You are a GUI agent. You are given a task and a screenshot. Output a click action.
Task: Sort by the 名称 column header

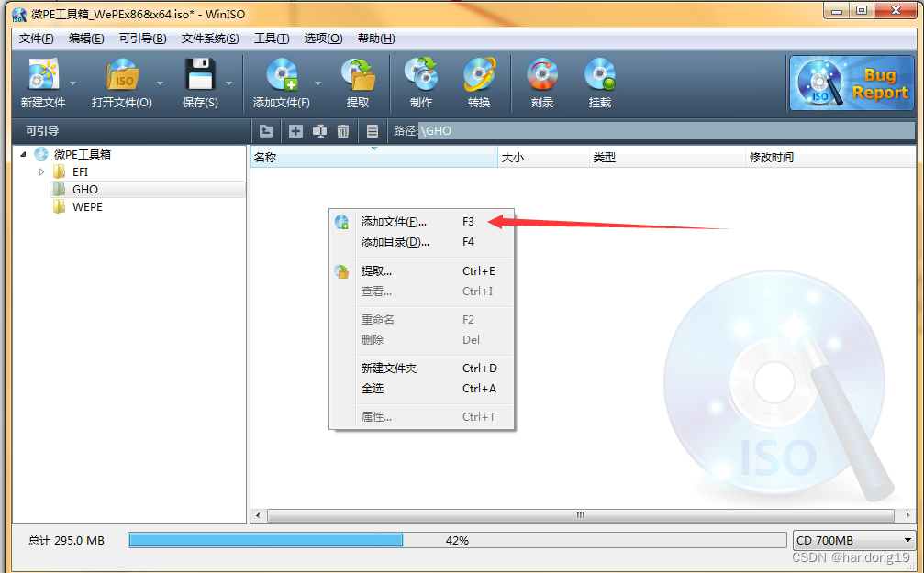[x=374, y=158]
